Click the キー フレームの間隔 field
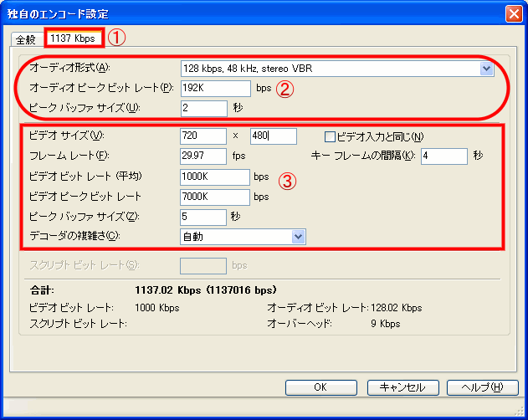This screenshot has height=420, width=528. pos(443,156)
